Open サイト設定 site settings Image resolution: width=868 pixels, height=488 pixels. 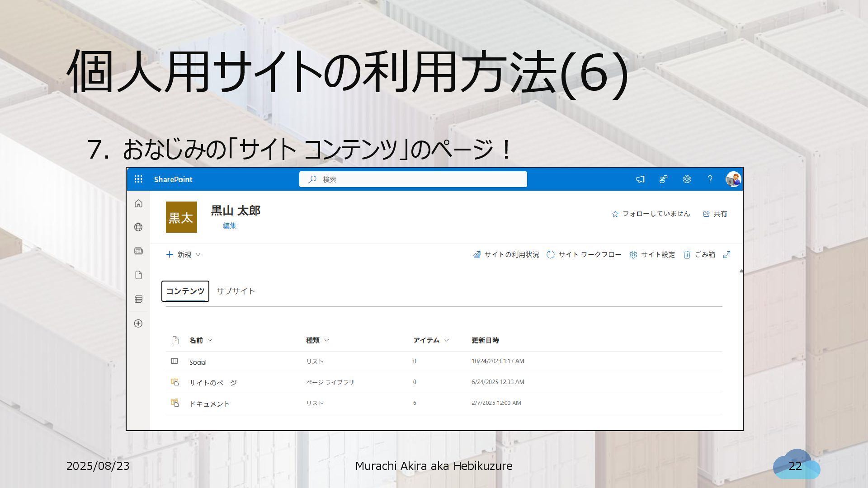click(x=652, y=254)
